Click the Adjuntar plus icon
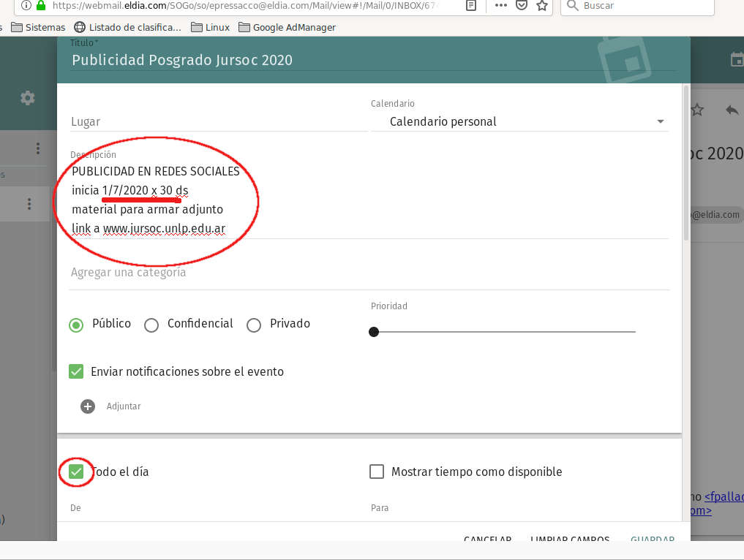Screen dimensions: 744x560 pyautogui.click(x=88, y=406)
